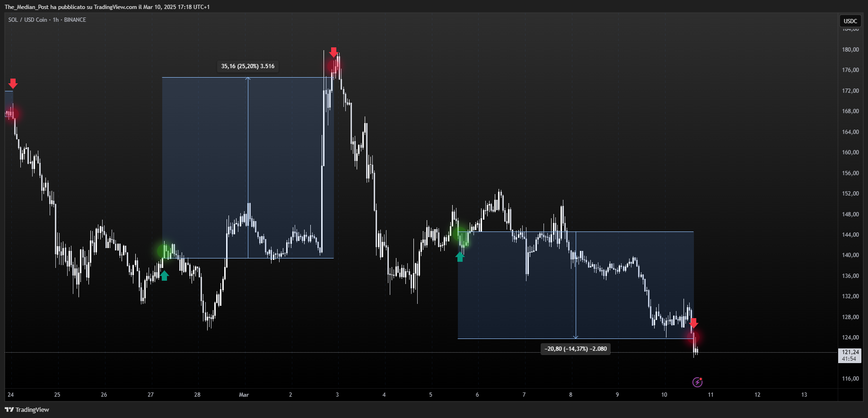Click the 25 date label on time axis
The height and width of the screenshot is (418, 868).
tap(57, 395)
